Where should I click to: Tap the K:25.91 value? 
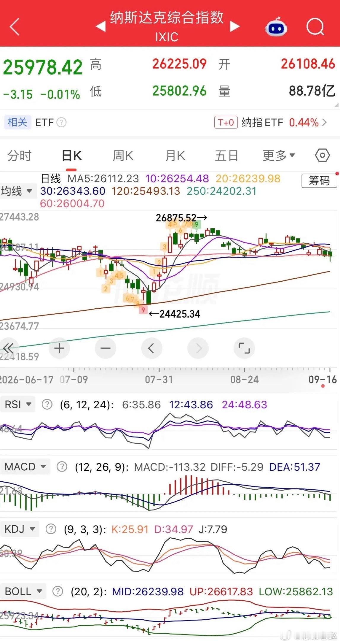click(130, 529)
